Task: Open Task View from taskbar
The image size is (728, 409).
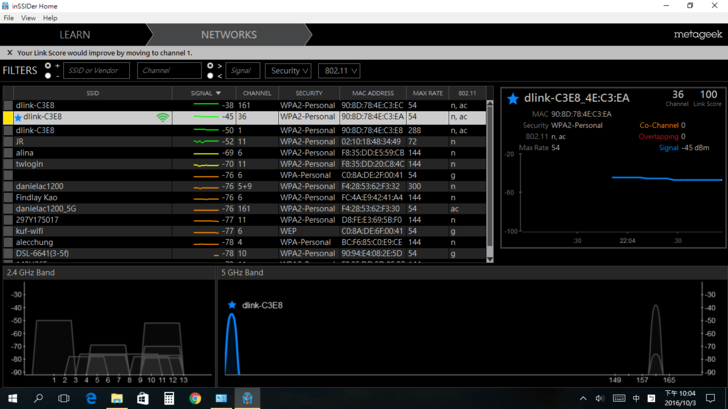Action: [64, 398]
